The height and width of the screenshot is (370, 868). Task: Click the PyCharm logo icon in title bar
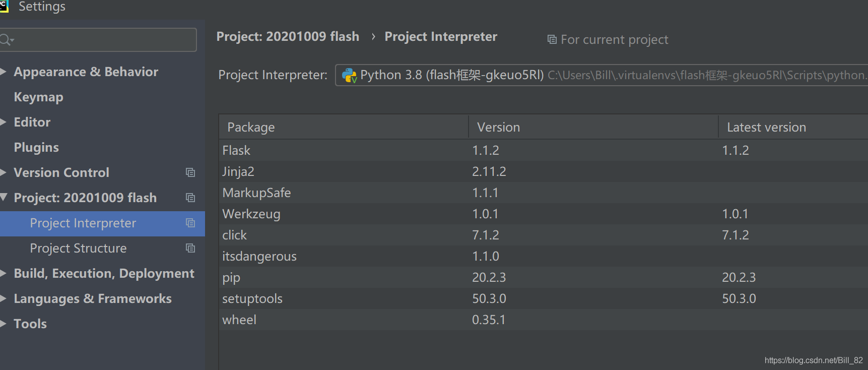(4, 6)
